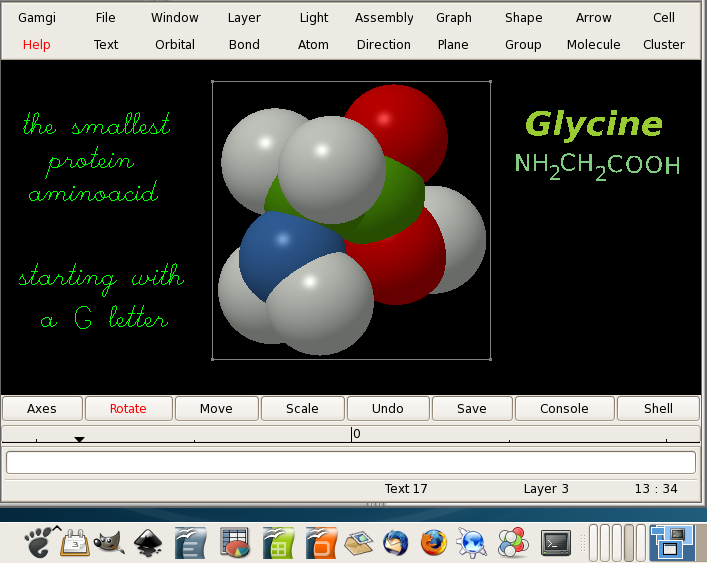Launch the image viewer box icon
The height and width of the screenshot is (563, 707).
pos(359,542)
